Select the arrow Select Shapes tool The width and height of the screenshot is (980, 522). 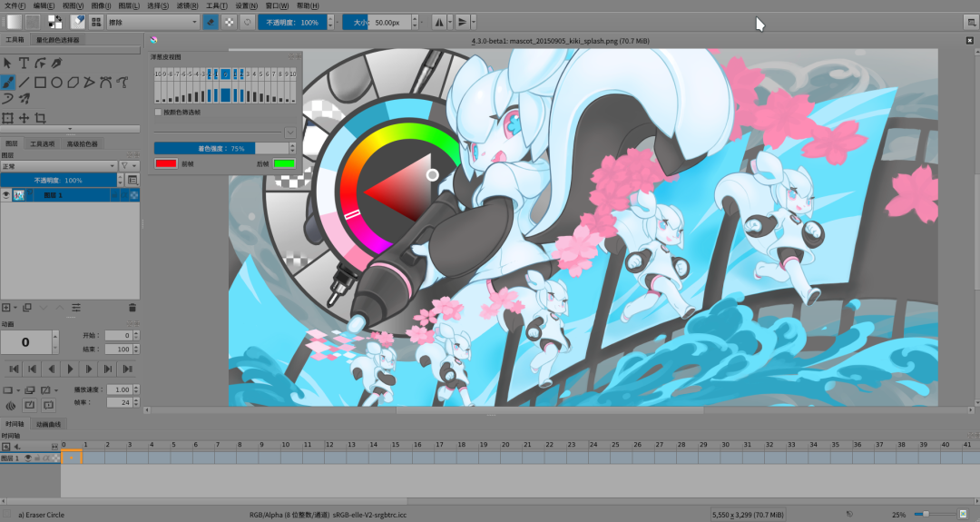[x=7, y=64]
